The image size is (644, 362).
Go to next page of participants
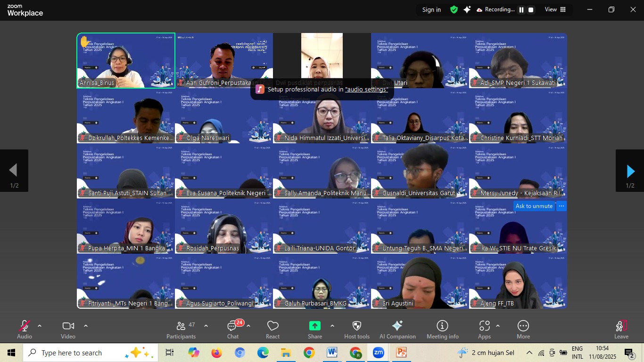[630, 171]
